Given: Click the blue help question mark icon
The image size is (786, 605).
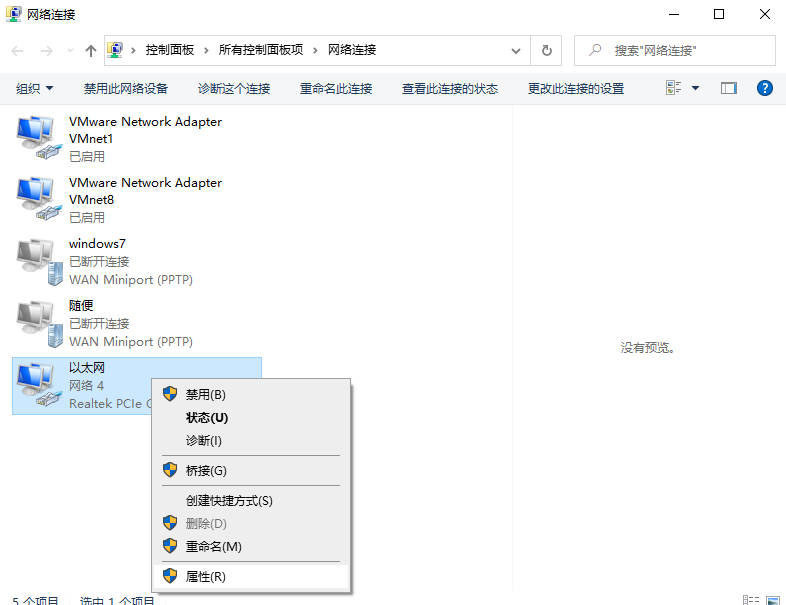Looking at the screenshot, I should click(x=765, y=88).
